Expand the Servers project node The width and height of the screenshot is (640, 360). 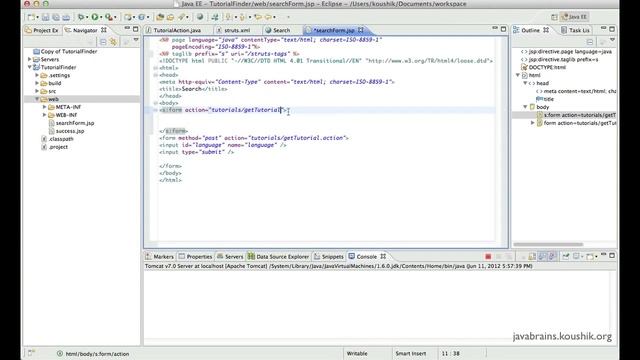pyautogui.click(x=29, y=59)
